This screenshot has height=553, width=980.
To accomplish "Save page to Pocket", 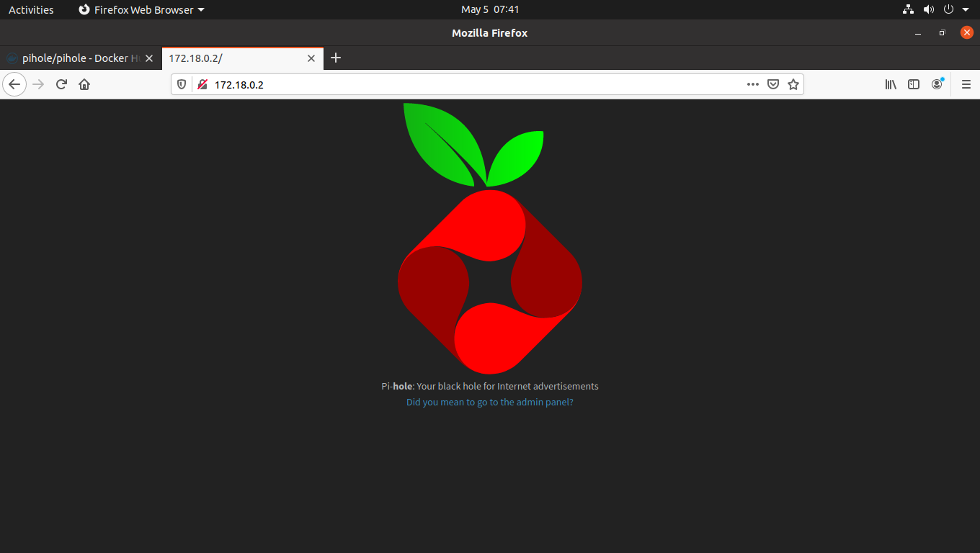I will (772, 84).
